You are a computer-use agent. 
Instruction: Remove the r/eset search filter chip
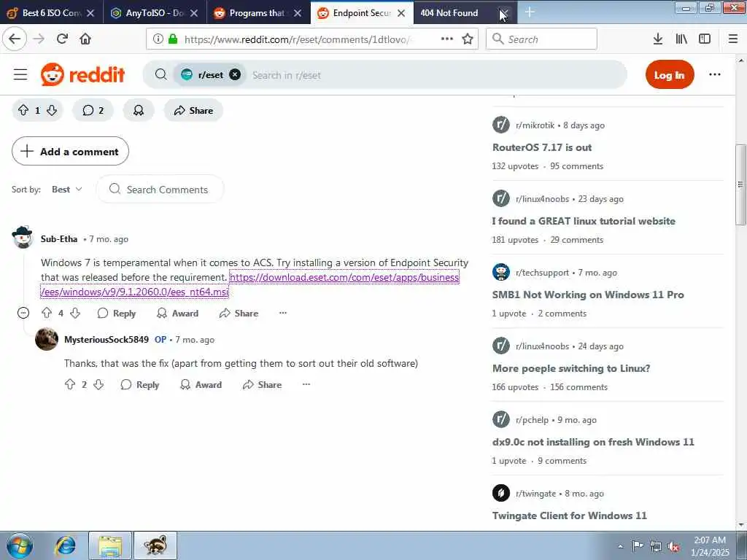[235, 74]
